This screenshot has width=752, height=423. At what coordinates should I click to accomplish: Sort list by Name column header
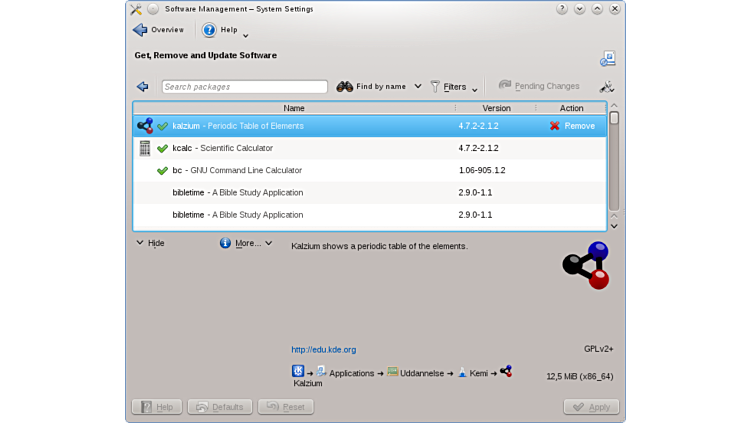point(294,108)
